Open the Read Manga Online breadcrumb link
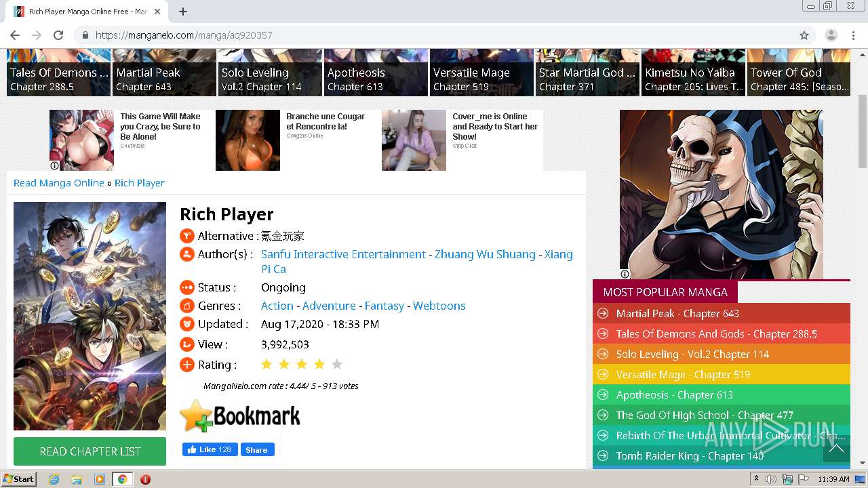The height and width of the screenshot is (488, 868). coord(59,183)
